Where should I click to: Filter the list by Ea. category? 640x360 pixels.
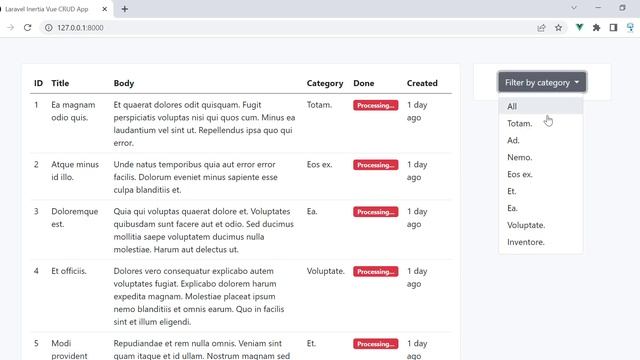pos(541,208)
